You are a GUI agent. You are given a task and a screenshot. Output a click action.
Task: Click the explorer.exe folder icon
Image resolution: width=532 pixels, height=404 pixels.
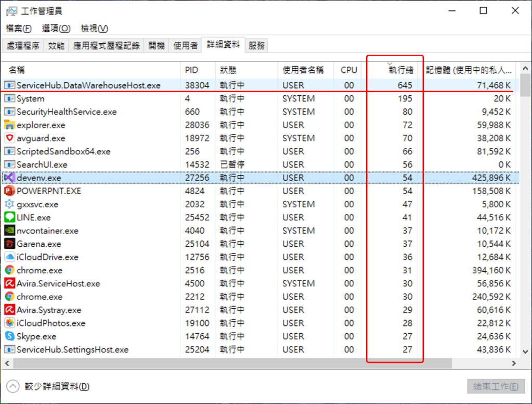[9, 125]
